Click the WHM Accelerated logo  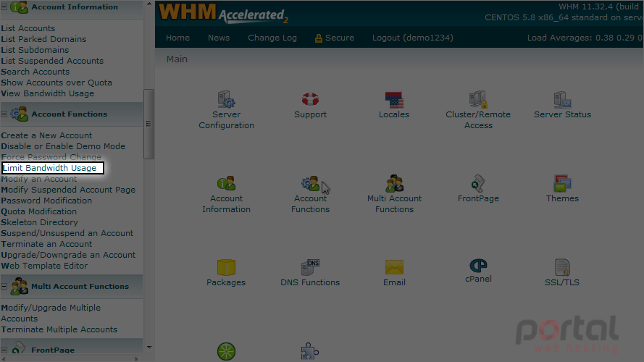pyautogui.click(x=223, y=13)
